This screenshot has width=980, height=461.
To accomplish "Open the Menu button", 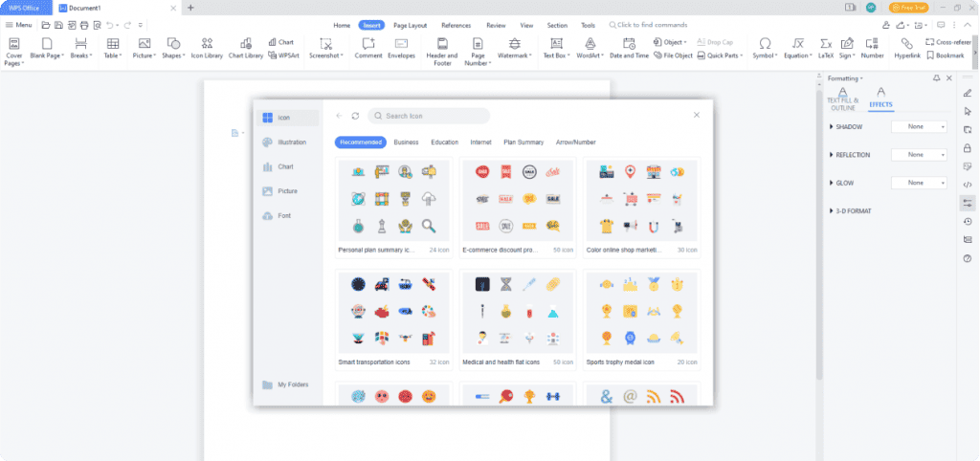I will (19, 25).
